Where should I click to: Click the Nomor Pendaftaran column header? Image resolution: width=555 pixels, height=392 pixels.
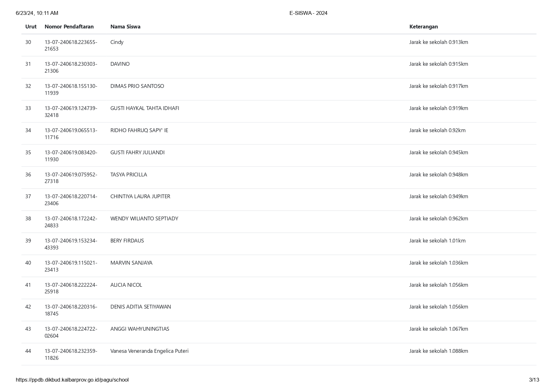pyautogui.click(x=69, y=27)
